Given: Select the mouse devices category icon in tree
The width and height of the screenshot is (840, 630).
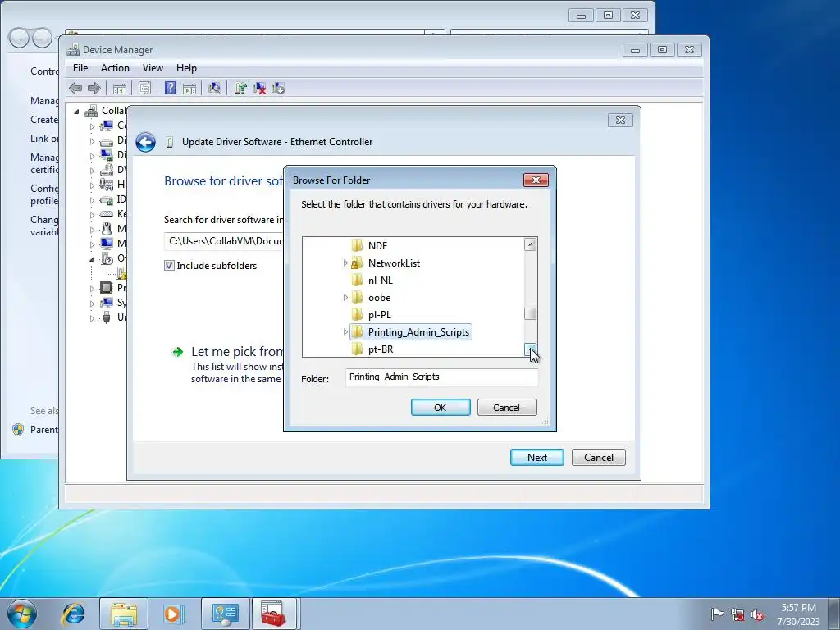Looking at the screenshot, I should click(107, 229).
